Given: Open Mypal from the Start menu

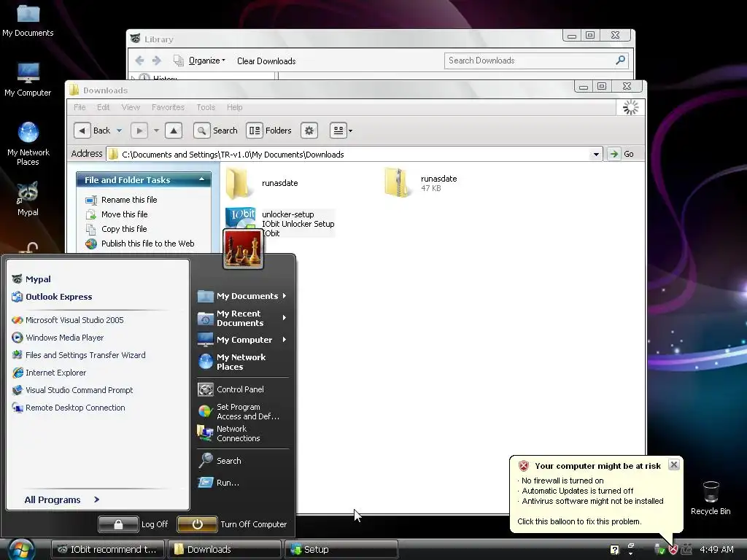Looking at the screenshot, I should [x=31, y=279].
